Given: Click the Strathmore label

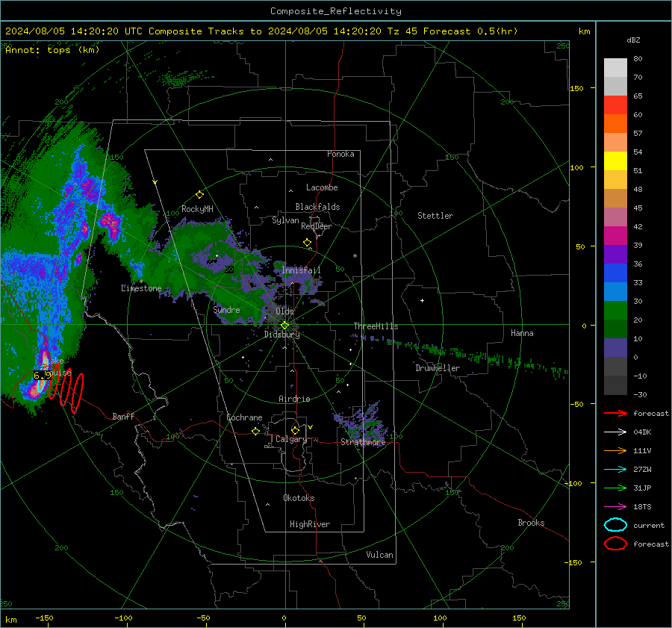Looking at the screenshot, I should click(363, 442).
